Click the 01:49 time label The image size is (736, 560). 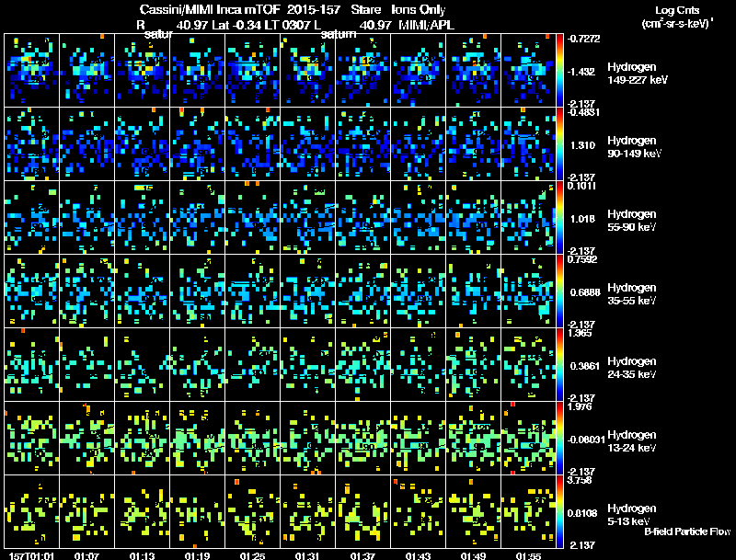tap(473, 556)
